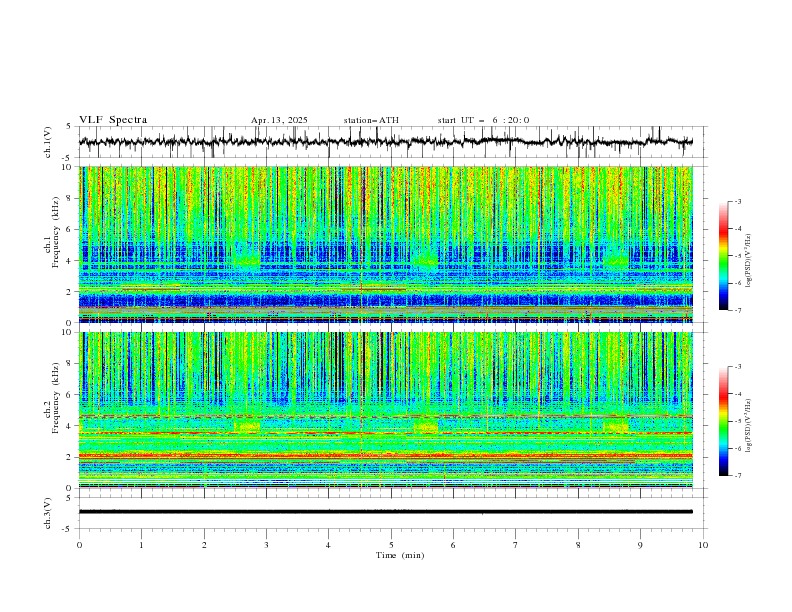792x612 pixels.
Task: Select the "Time (min)" axis label
Action: tap(400, 555)
